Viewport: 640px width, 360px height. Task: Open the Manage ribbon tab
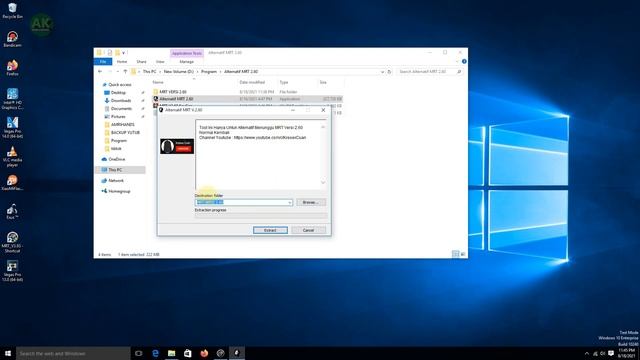(187, 62)
